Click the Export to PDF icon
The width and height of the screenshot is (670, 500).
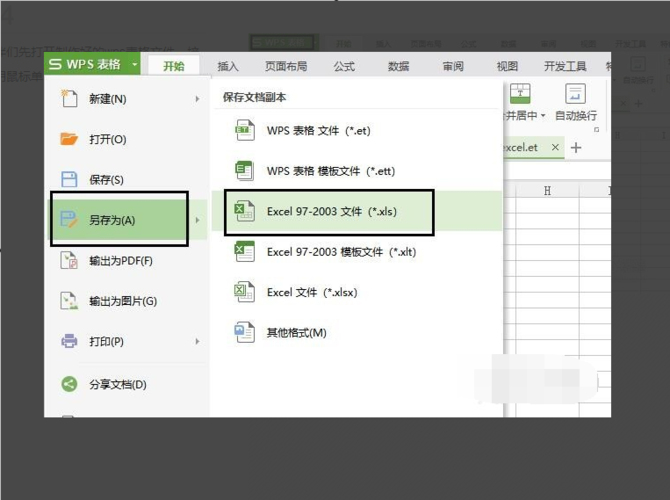point(69,260)
